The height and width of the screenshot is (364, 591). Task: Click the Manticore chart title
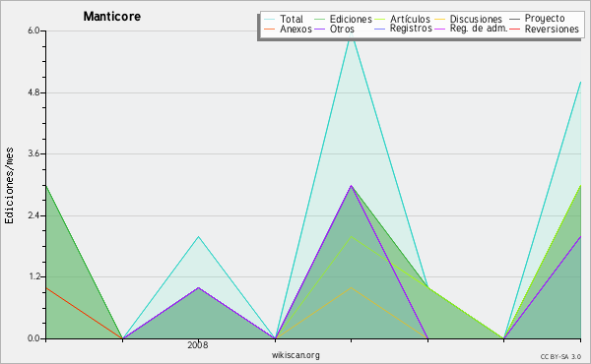(112, 16)
